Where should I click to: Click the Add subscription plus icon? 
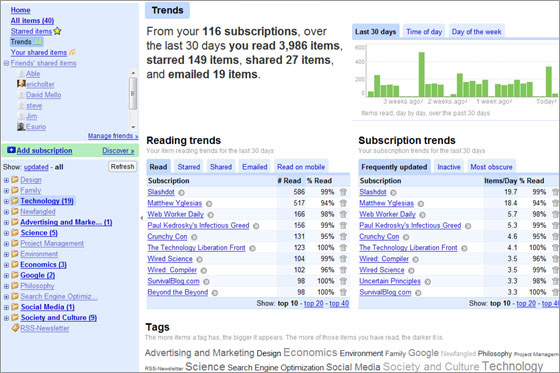click(11, 150)
